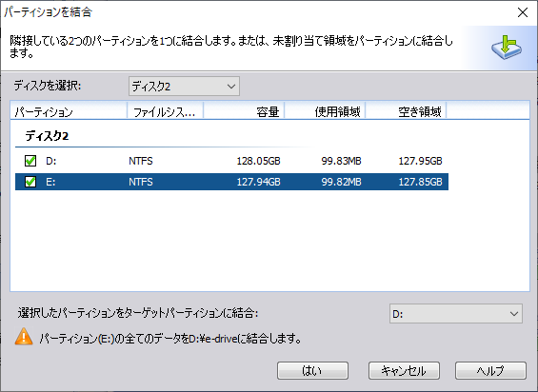Select the ディスク2 group header
This screenshot has height=392, width=538.
pyautogui.click(x=47, y=136)
